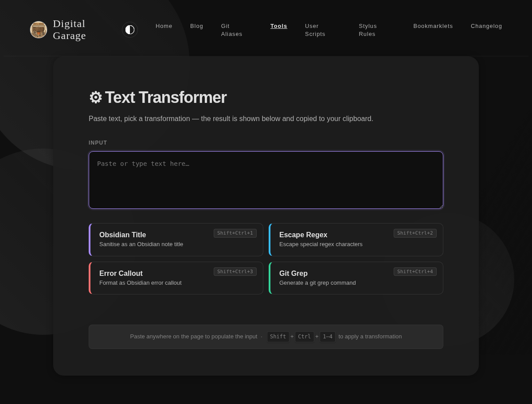Open Git Aliases in the nav
The image size is (532, 404).
232,30
